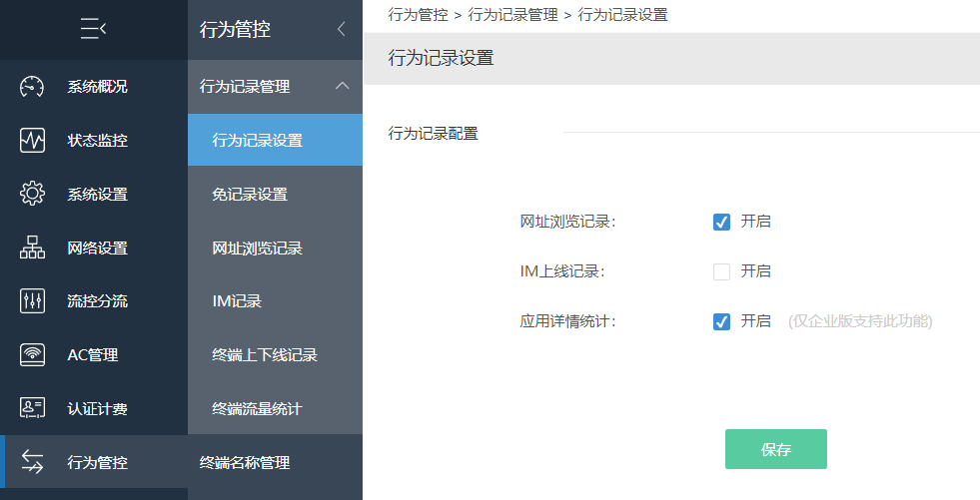Click the green 保存 button

(775, 449)
